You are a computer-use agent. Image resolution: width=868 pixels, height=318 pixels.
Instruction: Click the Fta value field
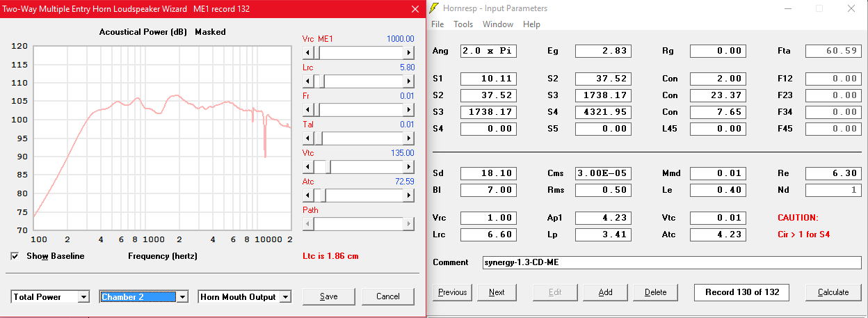pyautogui.click(x=833, y=51)
